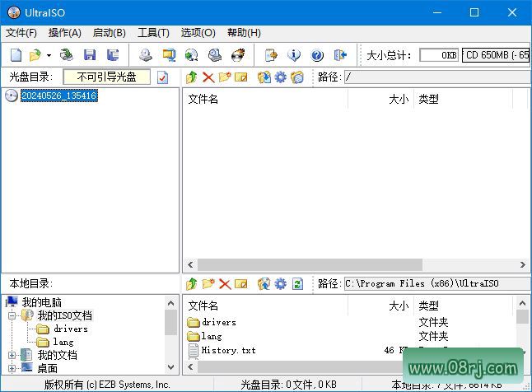Select the drivers folder in the local file list
The width and height of the screenshot is (532, 392).
pyautogui.click(x=219, y=322)
